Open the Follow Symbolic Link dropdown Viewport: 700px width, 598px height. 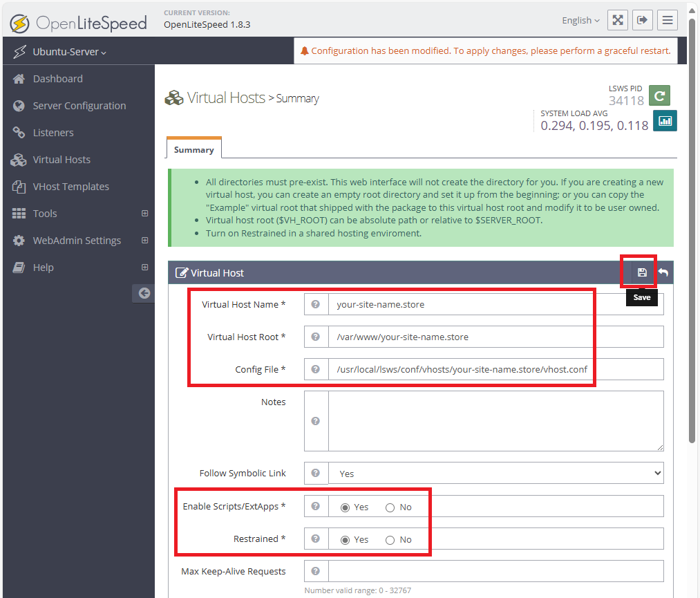(x=496, y=473)
